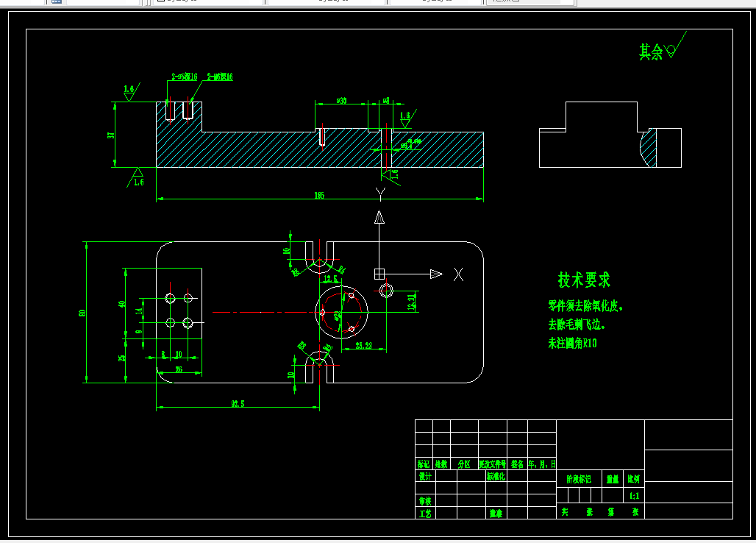Click the 37 height dimension
Screen dimensions: 756x543
click(x=111, y=135)
